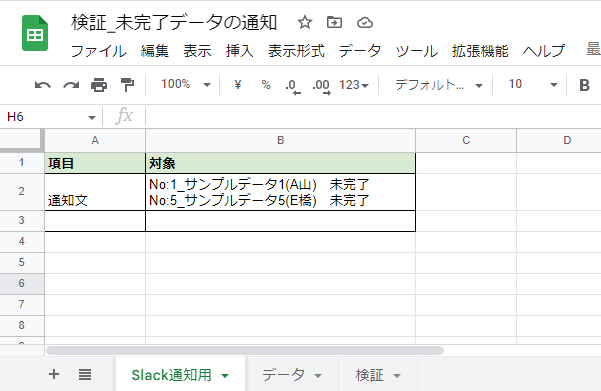601x391 pixels.
Task: Select cell containing No:1_サンプルデータ1(A山)
Action: tap(281, 192)
